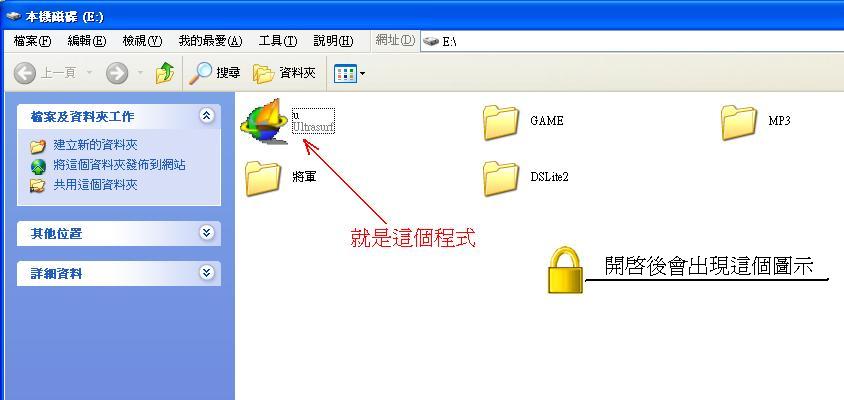The height and width of the screenshot is (400, 844).
Task: Collapse the 檔案及資料夾工作 panel
Action: 207,116
